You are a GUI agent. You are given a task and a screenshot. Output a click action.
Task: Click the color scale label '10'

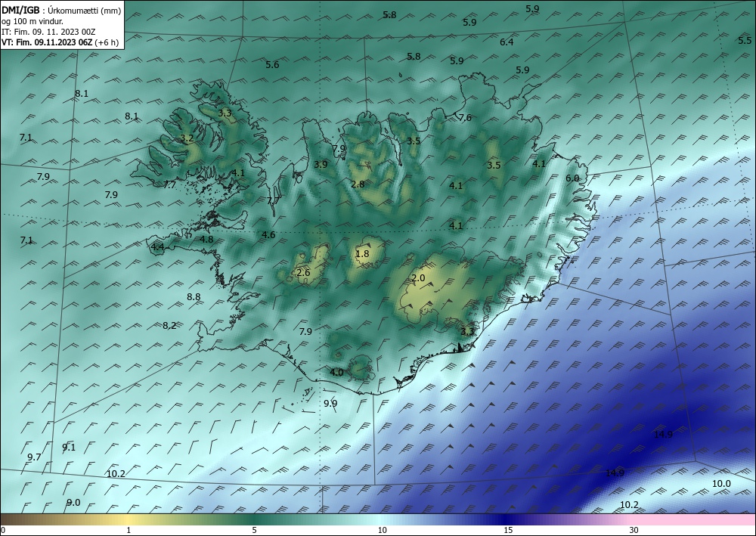(x=382, y=530)
